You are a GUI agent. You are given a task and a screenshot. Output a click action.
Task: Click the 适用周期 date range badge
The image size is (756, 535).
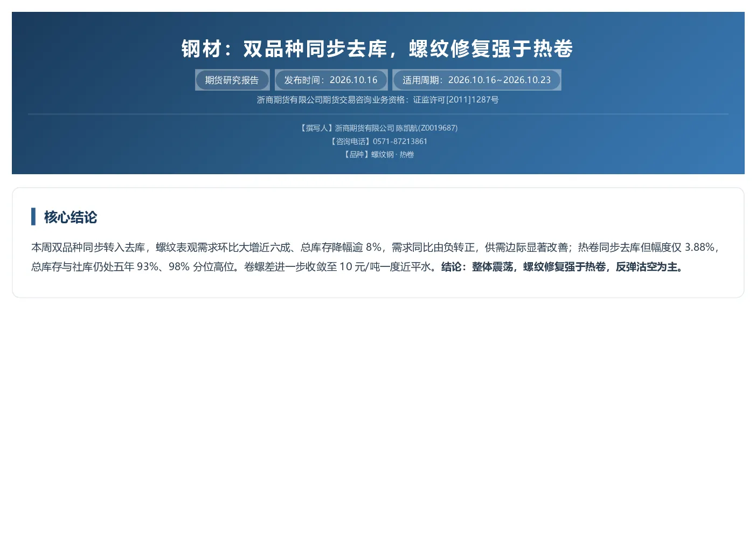tap(477, 80)
